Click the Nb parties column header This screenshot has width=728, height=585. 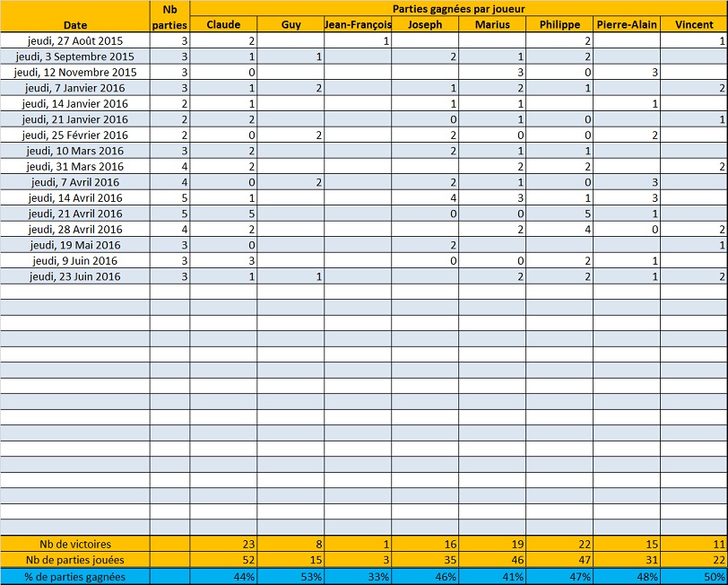pyautogui.click(x=170, y=17)
